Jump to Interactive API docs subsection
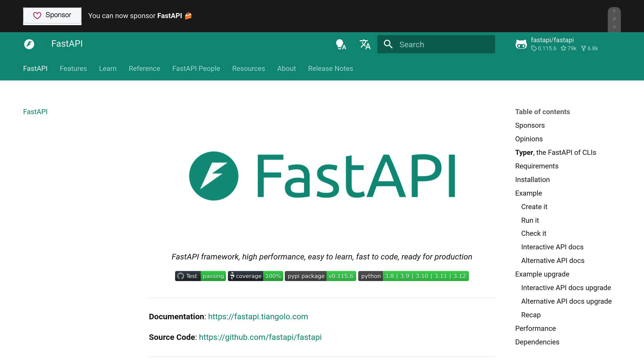 click(x=552, y=247)
